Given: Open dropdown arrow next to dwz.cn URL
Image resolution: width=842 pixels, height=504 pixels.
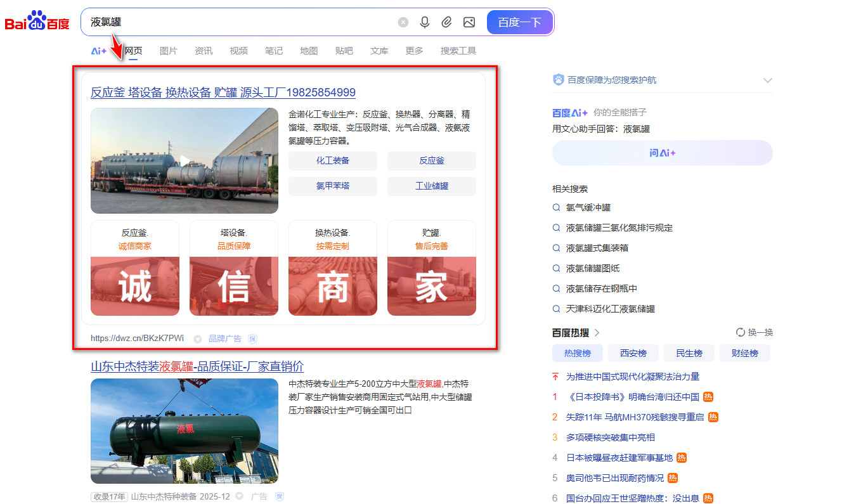Looking at the screenshot, I should [x=197, y=339].
